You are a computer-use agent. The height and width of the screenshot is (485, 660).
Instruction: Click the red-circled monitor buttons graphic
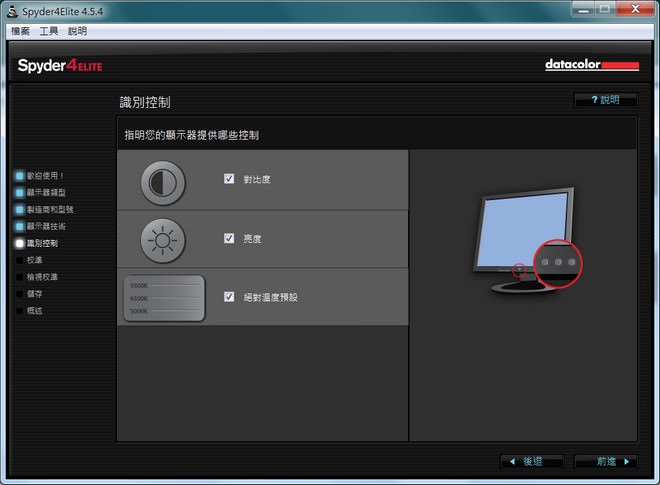[557, 263]
